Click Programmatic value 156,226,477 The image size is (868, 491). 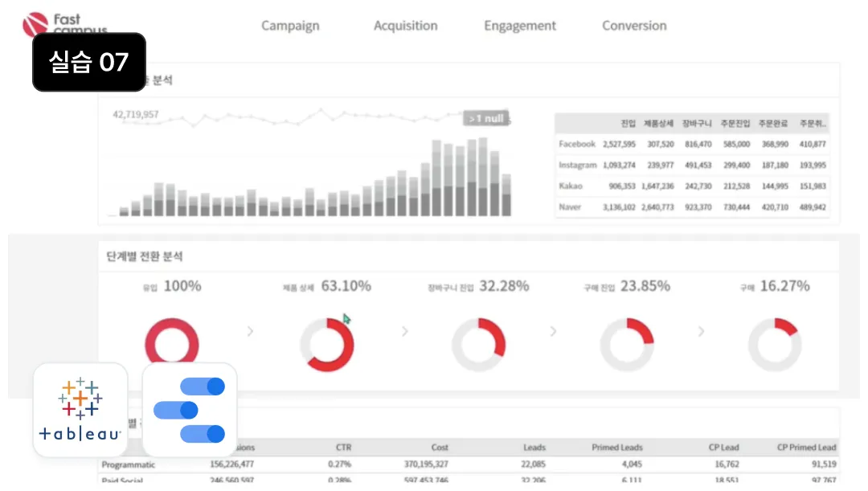tap(231, 464)
